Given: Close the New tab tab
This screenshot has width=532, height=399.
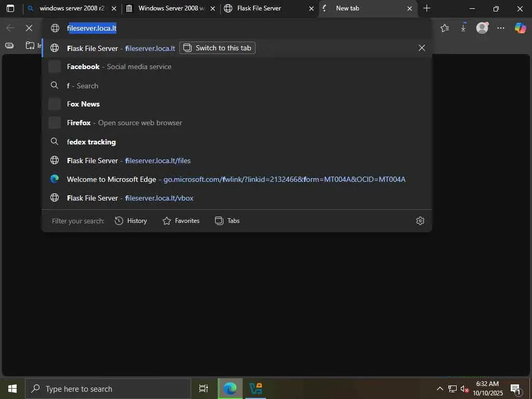Looking at the screenshot, I should [x=409, y=8].
